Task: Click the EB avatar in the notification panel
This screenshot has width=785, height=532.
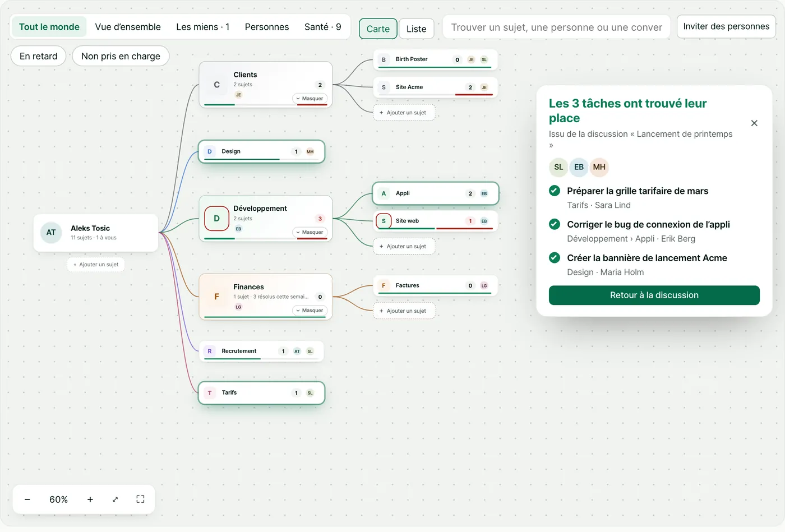Action: click(579, 167)
